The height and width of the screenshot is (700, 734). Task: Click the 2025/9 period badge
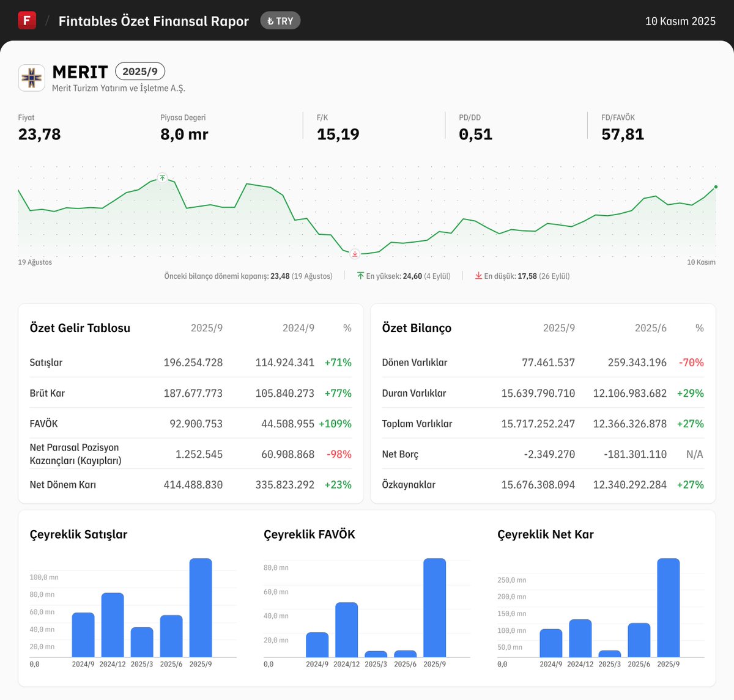[x=140, y=72]
